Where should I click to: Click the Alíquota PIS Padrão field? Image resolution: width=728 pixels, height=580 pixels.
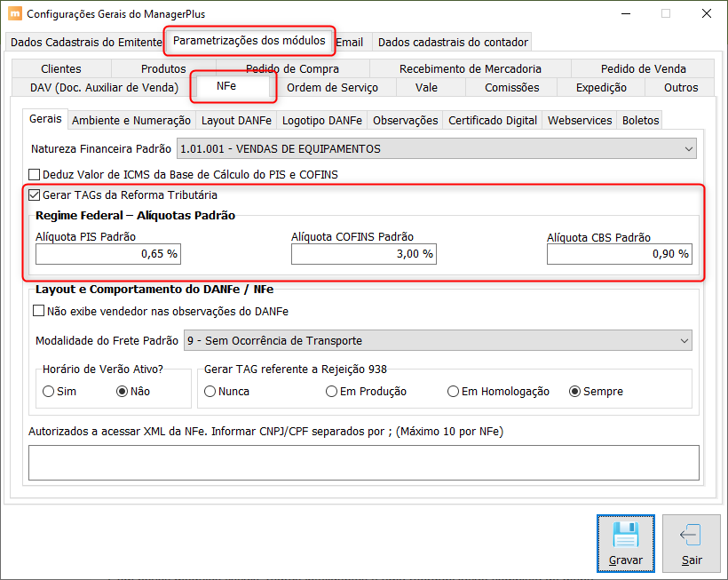[x=108, y=254]
